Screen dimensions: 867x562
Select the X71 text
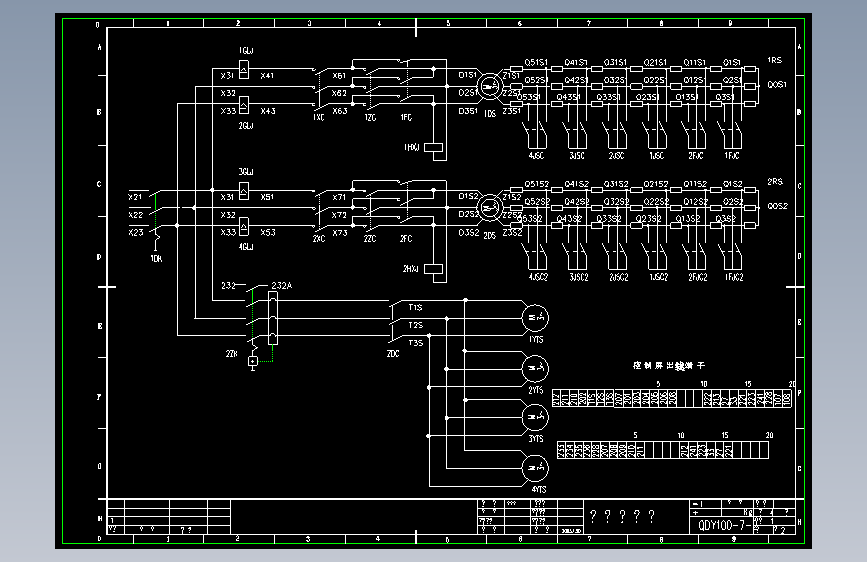click(x=339, y=197)
